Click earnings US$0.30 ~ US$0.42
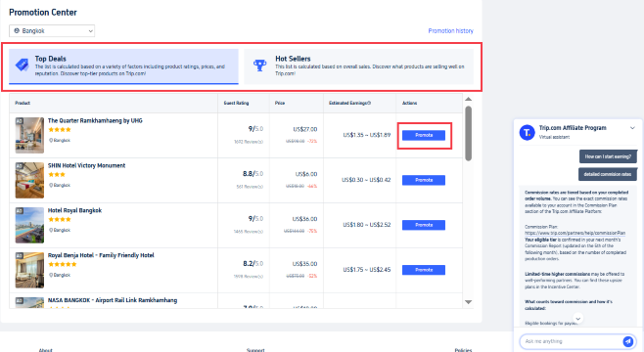644x352 pixels. click(366, 180)
